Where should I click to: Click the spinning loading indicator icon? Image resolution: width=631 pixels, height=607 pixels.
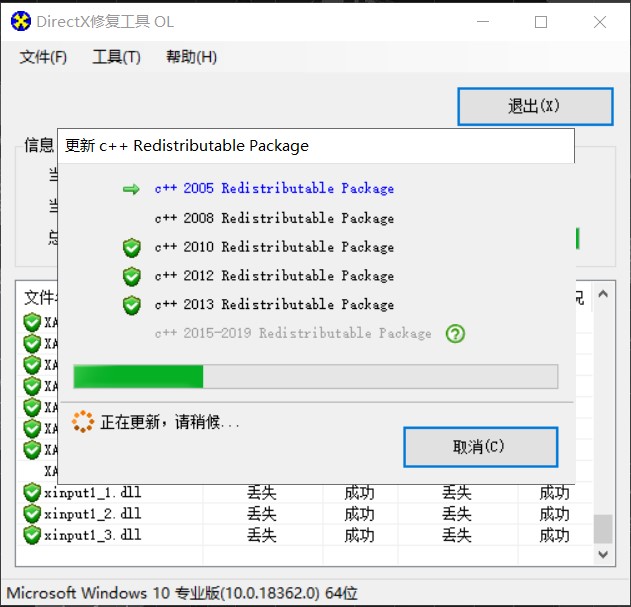(x=83, y=421)
